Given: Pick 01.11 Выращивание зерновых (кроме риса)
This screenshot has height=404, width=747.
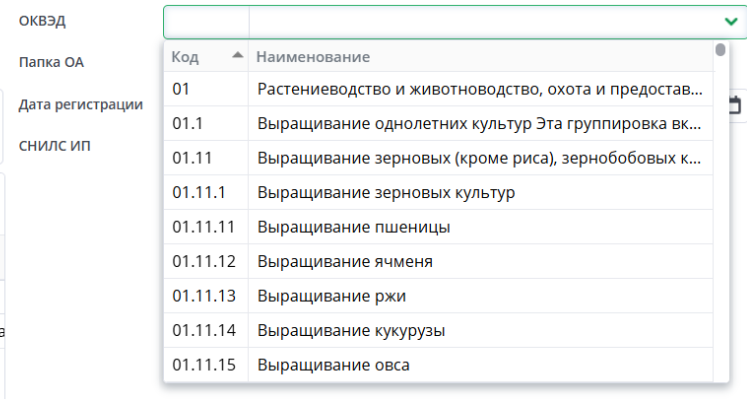Looking at the screenshot, I should pos(440,158).
